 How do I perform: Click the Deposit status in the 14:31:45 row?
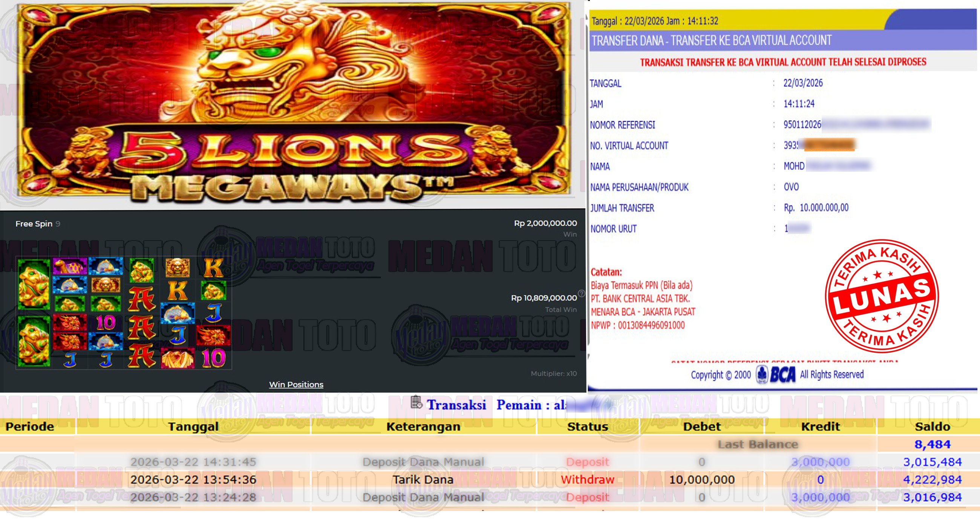pyautogui.click(x=587, y=462)
